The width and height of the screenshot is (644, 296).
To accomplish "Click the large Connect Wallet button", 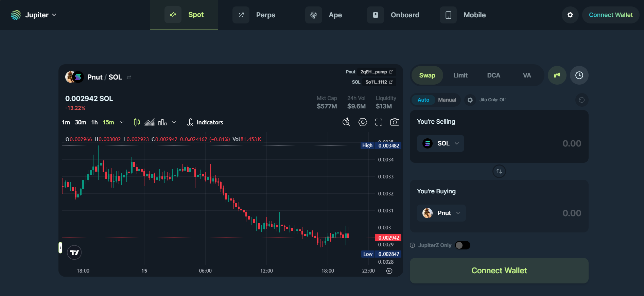I will pos(499,271).
